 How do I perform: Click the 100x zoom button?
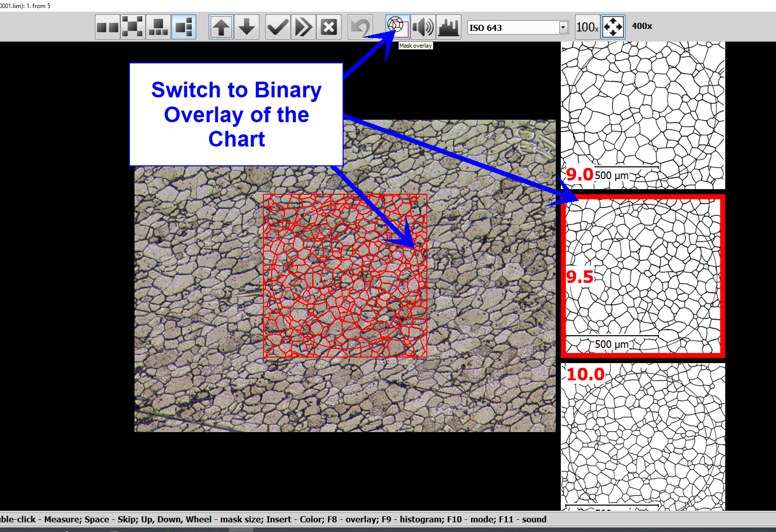(587, 27)
